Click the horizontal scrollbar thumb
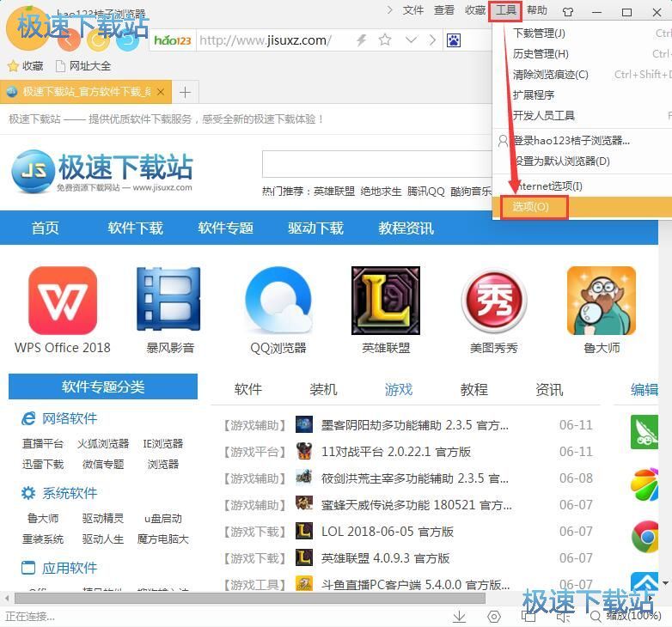This screenshot has width=672, height=627. click(250, 598)
